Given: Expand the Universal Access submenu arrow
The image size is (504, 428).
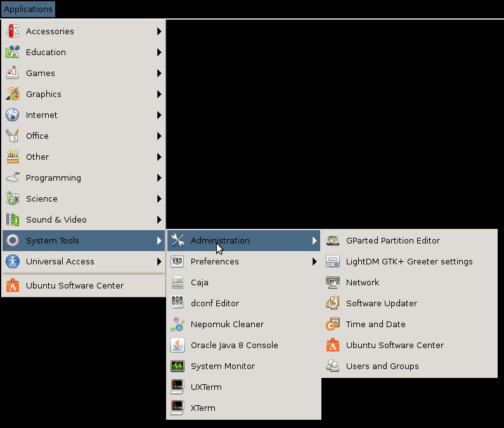Looking at the screenshot, I should (159, 261).
